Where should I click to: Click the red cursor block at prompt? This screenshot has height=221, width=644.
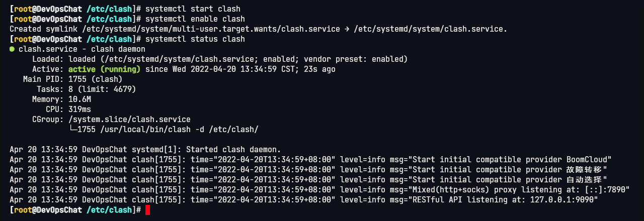click(148, 210)
